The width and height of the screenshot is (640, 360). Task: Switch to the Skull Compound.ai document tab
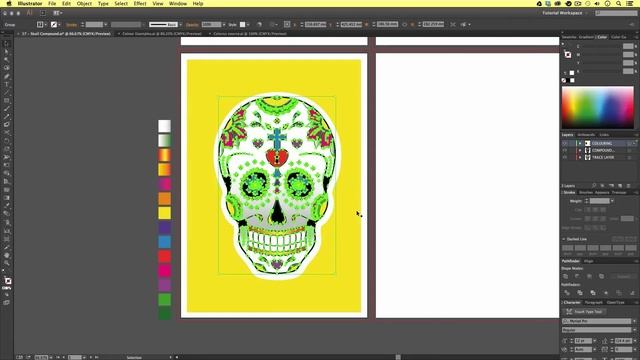click(x=67, y=34)
